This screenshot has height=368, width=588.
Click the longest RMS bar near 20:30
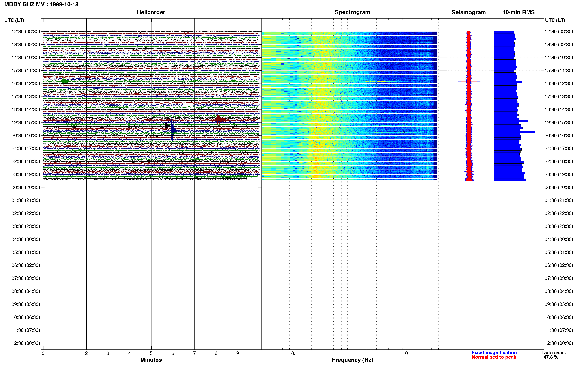(514, 132)
